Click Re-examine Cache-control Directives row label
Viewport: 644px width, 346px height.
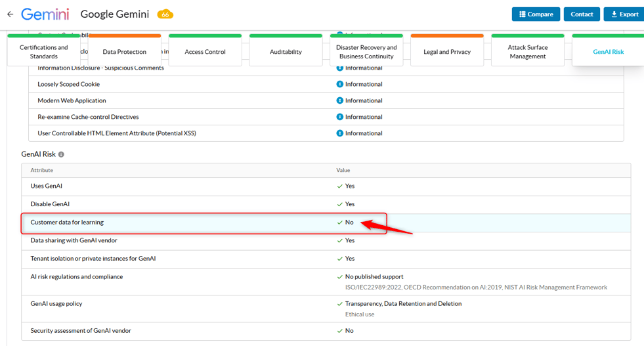(x=89, y=117)
